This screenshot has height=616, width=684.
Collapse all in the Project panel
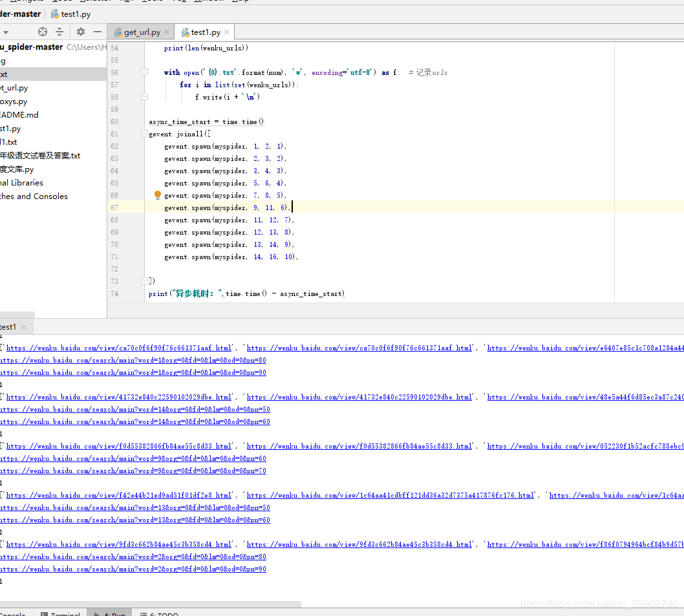click(59, 32)
